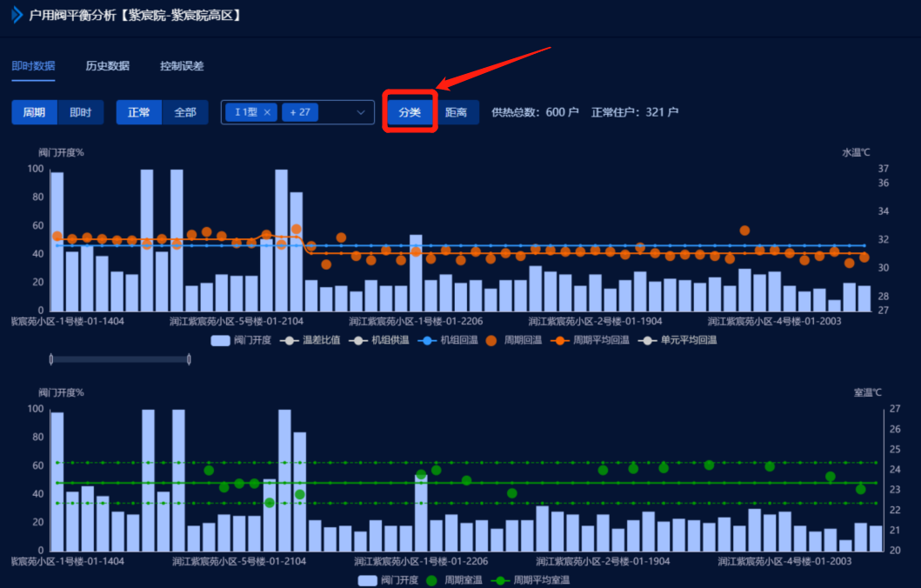Click the 距离 button
921x588 pixels.
pyautogui.click(x=457, y=112)
